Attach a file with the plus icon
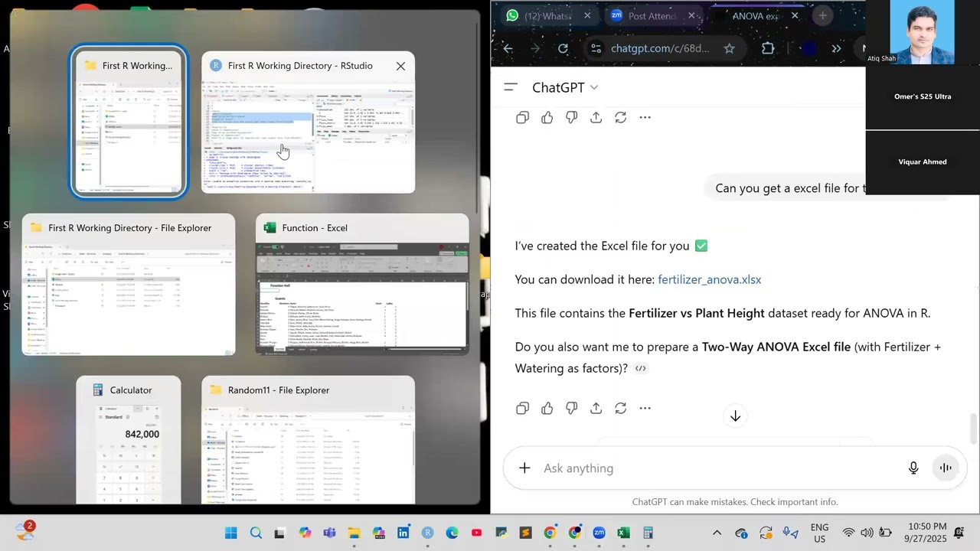 524,468
